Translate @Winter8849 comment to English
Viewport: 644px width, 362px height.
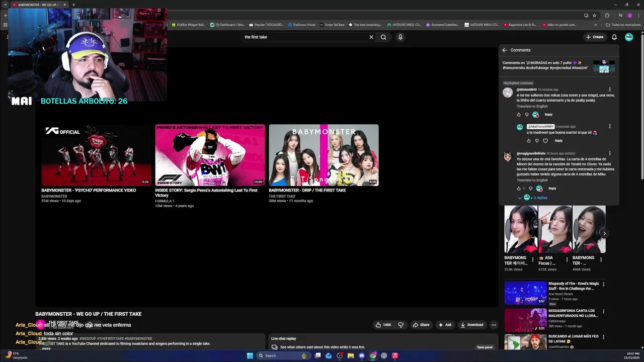(532, 107)
